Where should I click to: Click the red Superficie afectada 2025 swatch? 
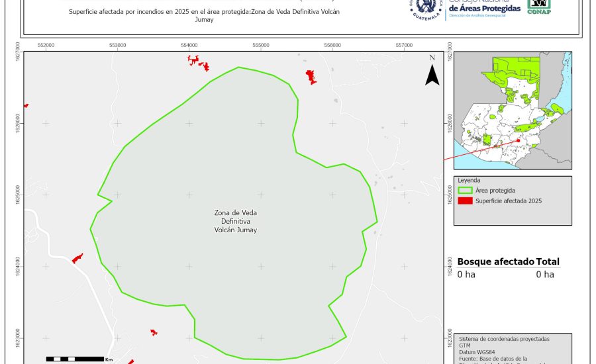click(x=466, y=201)
